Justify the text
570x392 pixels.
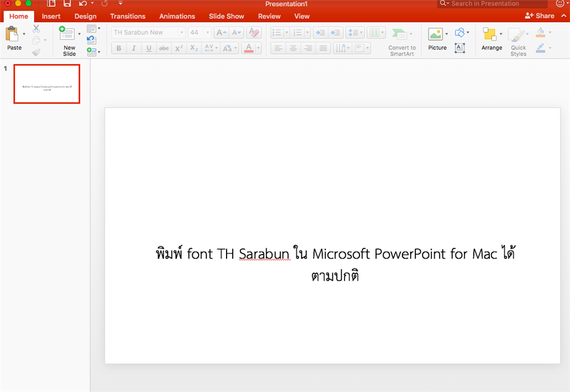(323, 48)
